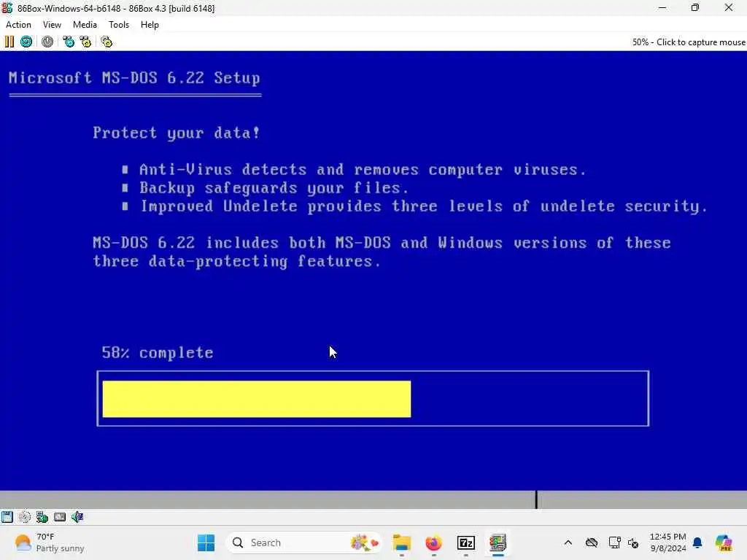Open Firefox from the taskbar
This screenshot has height=560, width=747.
pos(433,542)
